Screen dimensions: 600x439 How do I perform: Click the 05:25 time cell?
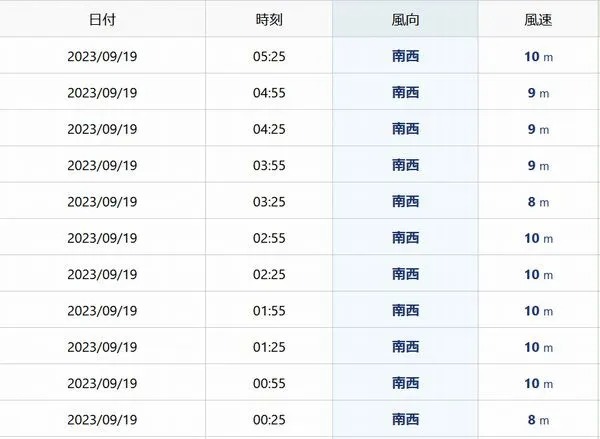(x=270, y=56)
